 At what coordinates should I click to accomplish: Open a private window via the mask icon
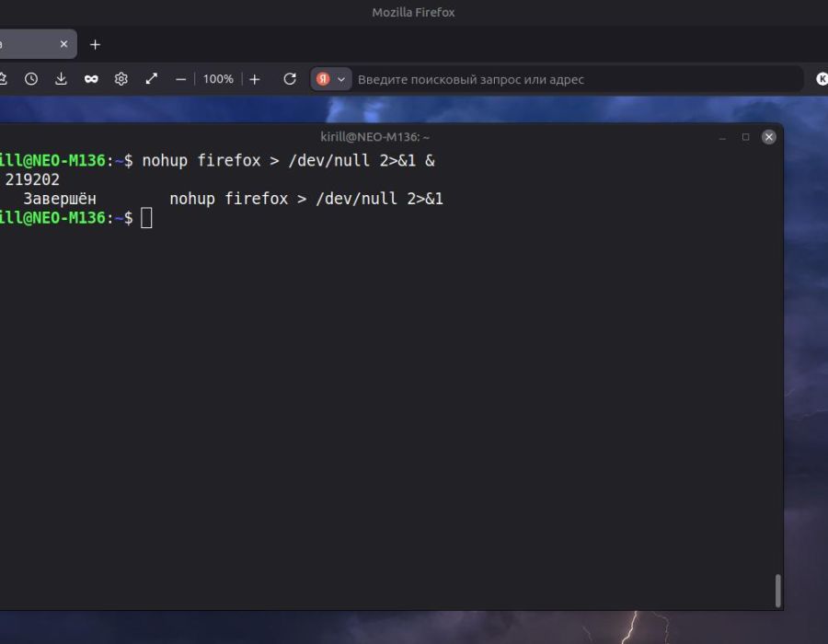click(91, 79)
